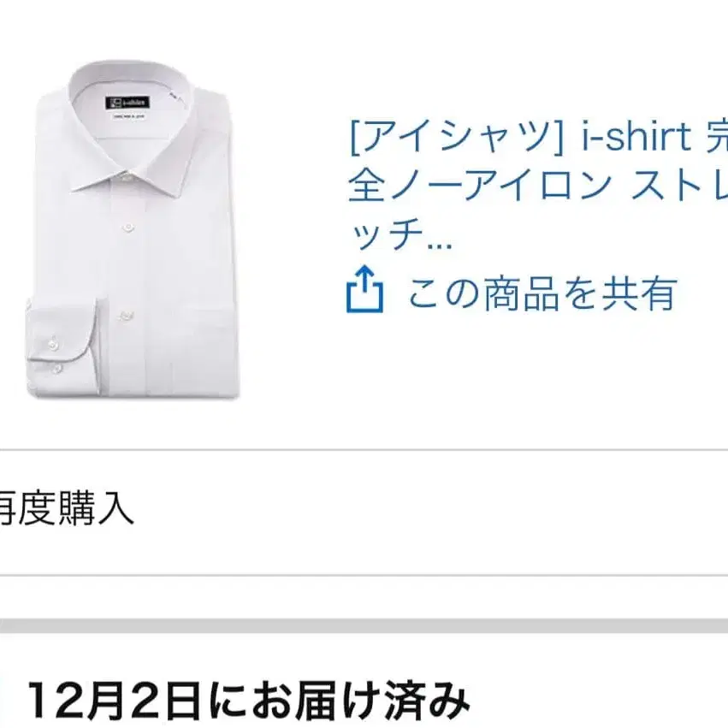The width and height of the screenshot is (728, 728).
Task: Click the i-shirt text in title
Action: pyautogui.click(x=636, y=137)
